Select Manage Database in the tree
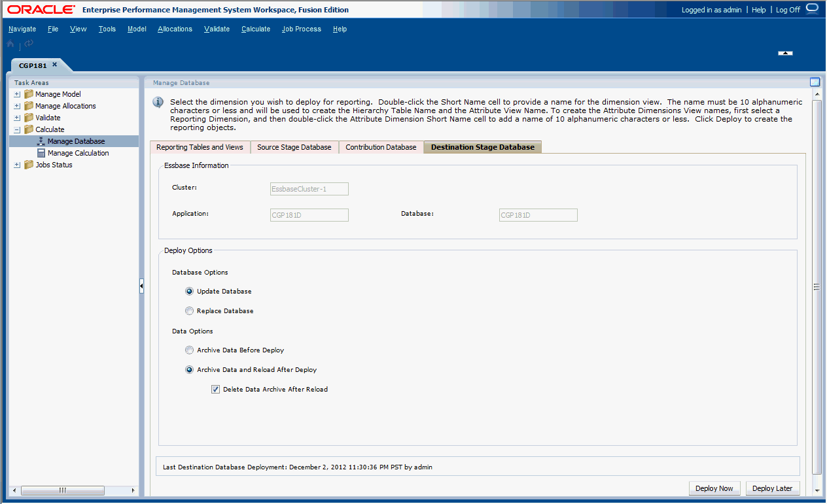This screenshot has width=827, height=504. 76,141
